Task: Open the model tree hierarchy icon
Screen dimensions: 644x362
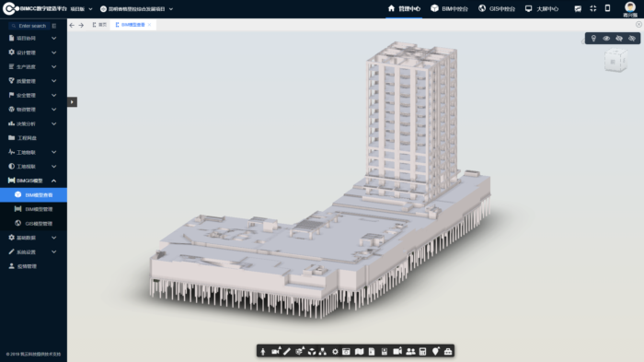Action: (323, 351)
